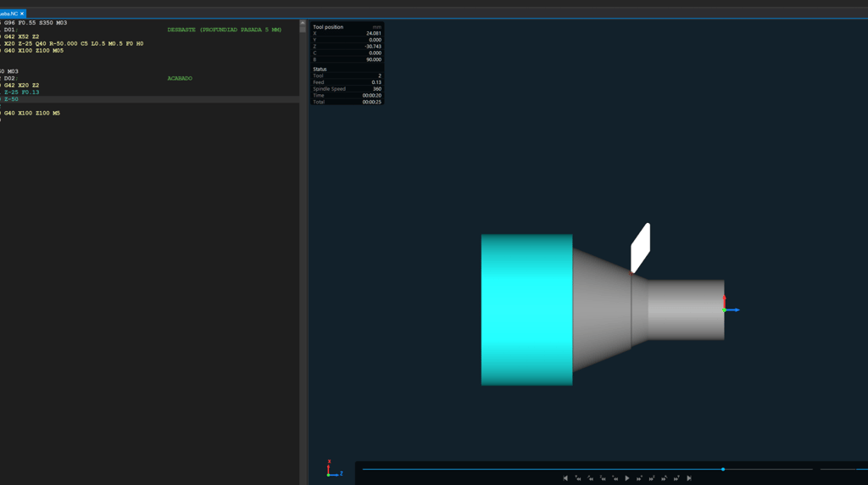
Task: Click the Spindle Speed value 360
Action: [x=377, y=89]
